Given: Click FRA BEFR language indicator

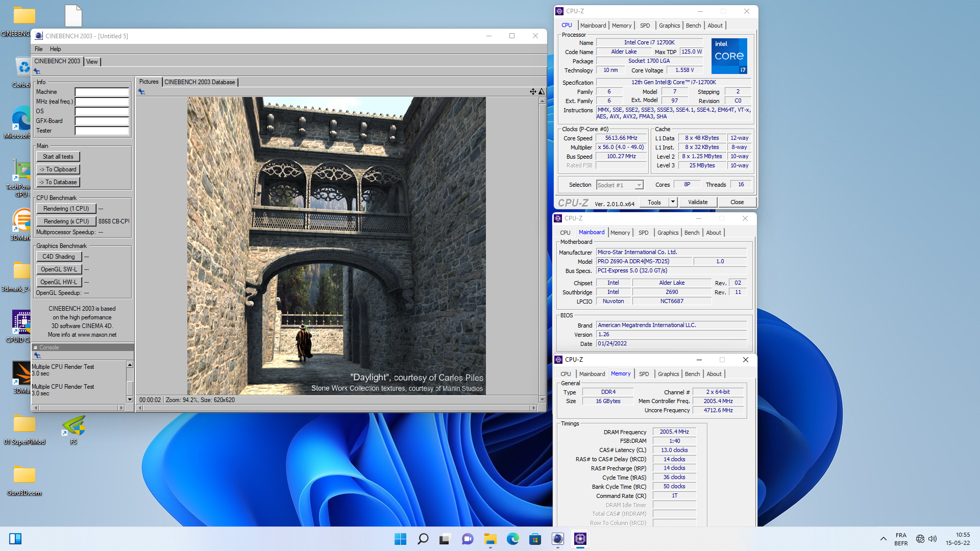Looking at the screenshot, I should [x=901, y=539].
